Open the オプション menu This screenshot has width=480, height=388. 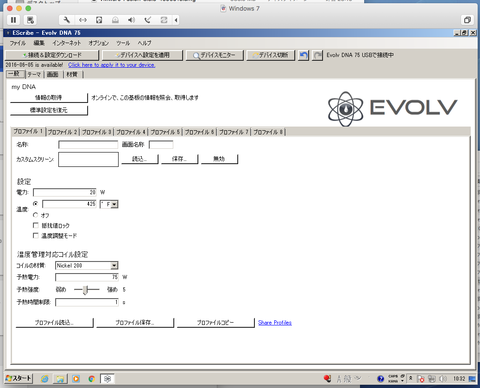pyautogui.click(x=99, y=43)
